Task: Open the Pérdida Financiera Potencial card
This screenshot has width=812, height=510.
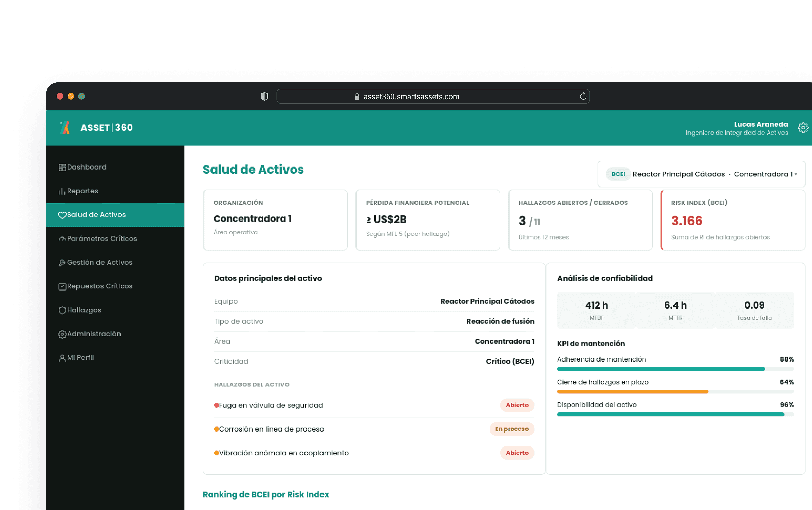Action: (428, 220)
